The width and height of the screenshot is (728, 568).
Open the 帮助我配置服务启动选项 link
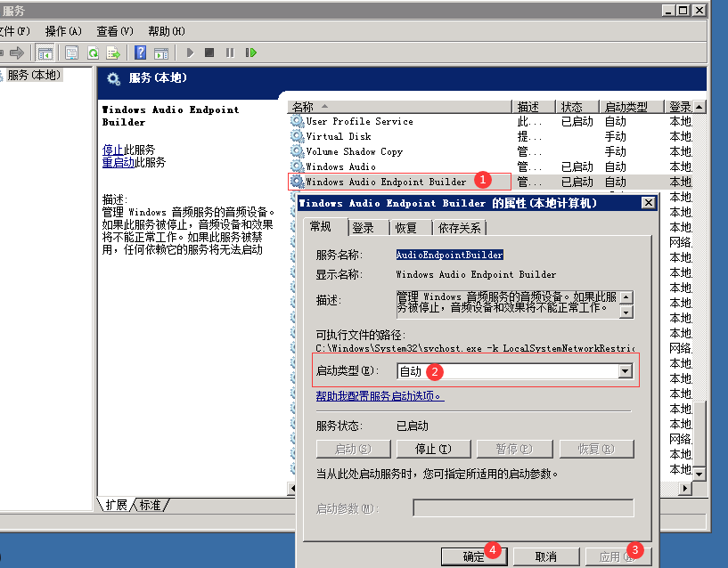coord(380,396)
